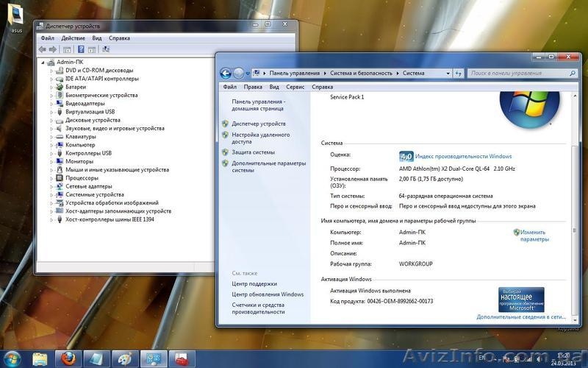This screenshot has height=368, width=588.
Task: Click the Scan for hardware changes toolbar icon
Action: tap(106, 49)
